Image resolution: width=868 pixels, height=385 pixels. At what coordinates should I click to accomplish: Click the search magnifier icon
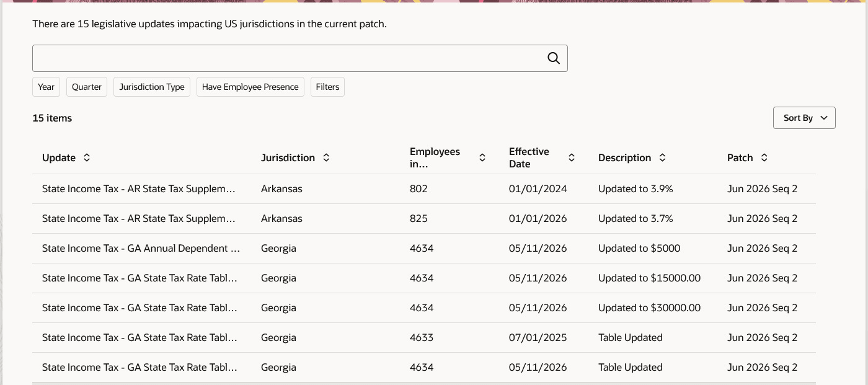tap(554, 58)
